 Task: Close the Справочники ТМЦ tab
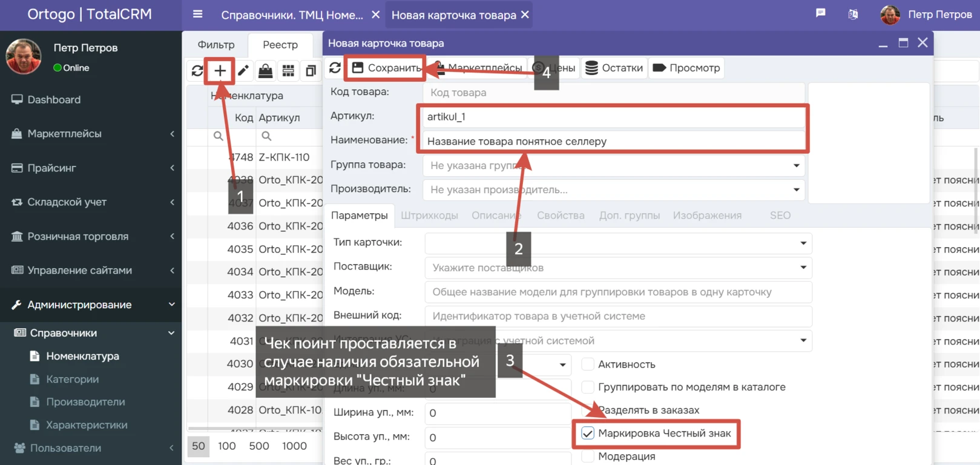click(375, 15)
